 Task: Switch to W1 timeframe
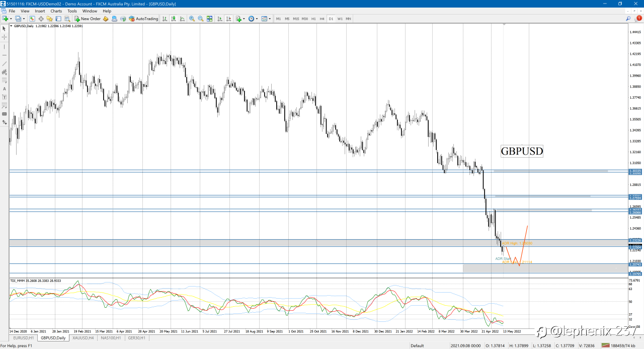pos(340,19)
